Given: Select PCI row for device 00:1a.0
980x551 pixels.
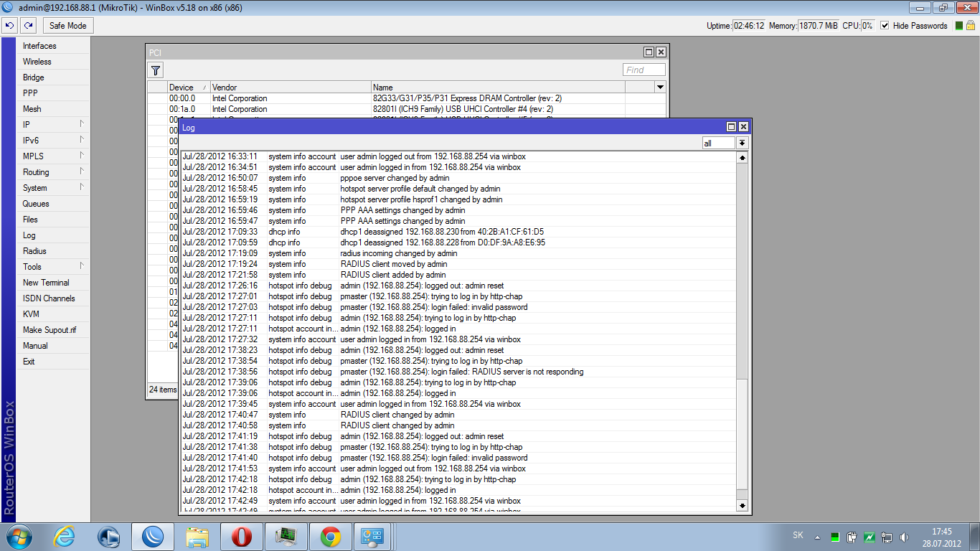Looking at the screenshot, I should click(407, 109).
